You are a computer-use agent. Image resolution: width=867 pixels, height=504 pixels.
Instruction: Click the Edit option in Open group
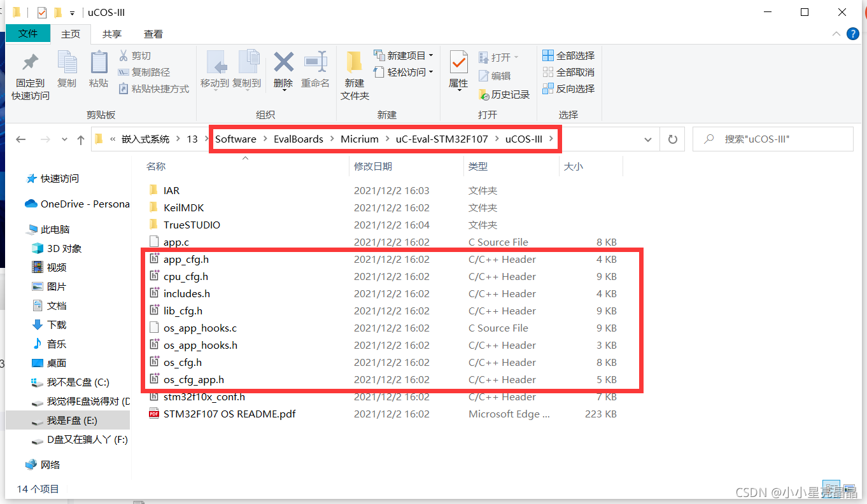(x=495, y=76)
